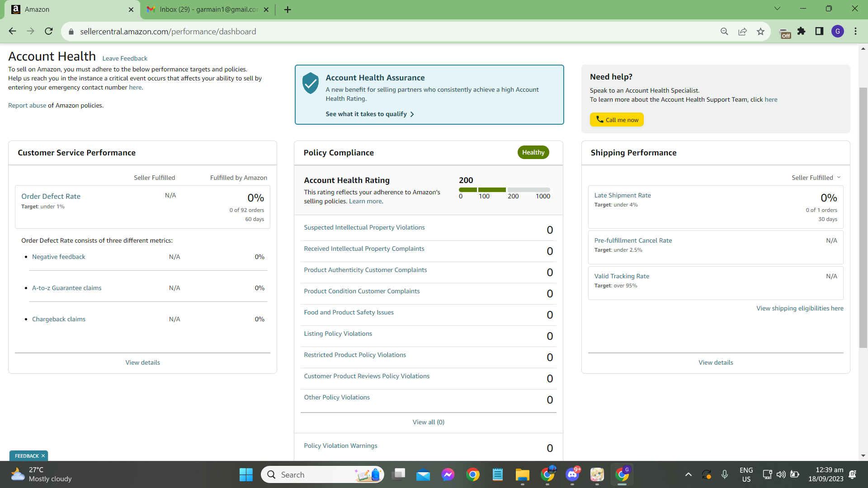Share this page using the share icon

(742, 31)
